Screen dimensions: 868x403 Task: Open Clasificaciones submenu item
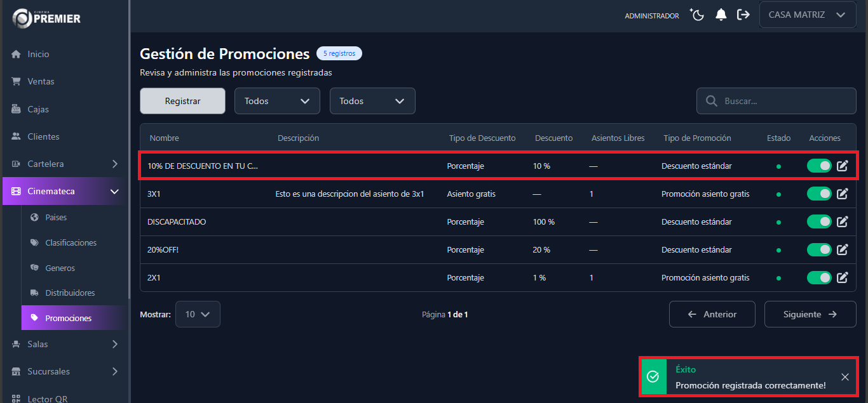point(71,242)
